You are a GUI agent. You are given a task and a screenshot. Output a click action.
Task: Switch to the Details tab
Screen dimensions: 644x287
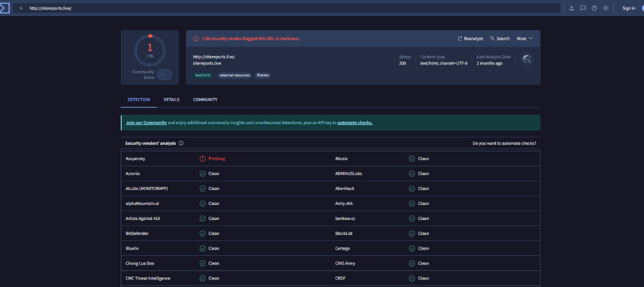[172, 100]
